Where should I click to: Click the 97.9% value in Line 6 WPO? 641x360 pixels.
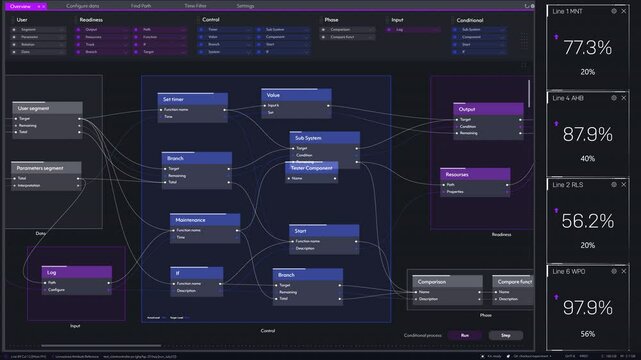587,308
